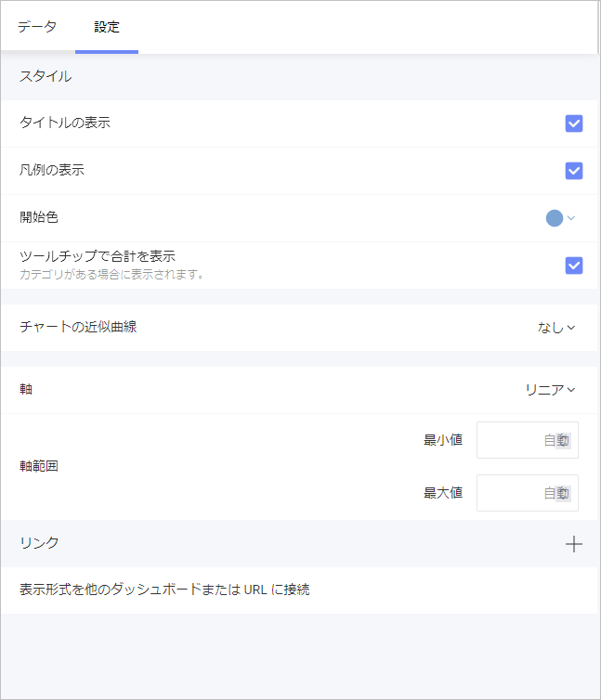Viewport: 601px width, 700px height.
Task: Click the 開始色 blue color swatch
Action: 554,218
